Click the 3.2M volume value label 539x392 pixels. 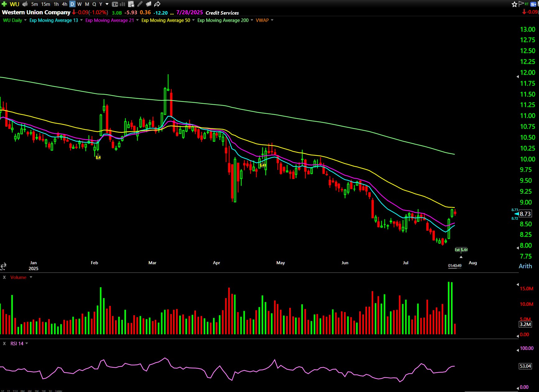(x=525, y=324)
